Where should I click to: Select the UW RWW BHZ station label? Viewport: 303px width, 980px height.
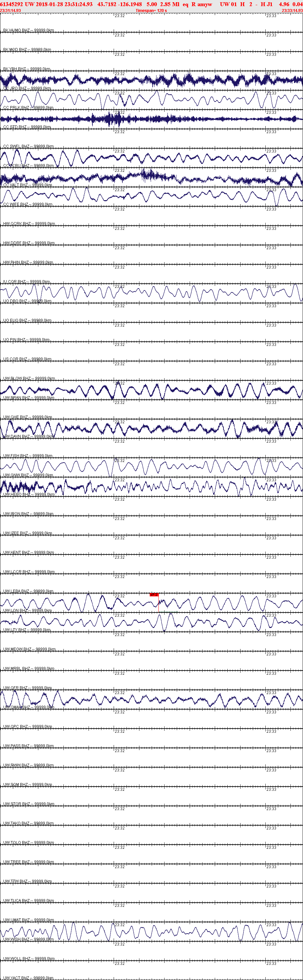tap(28, 765)
